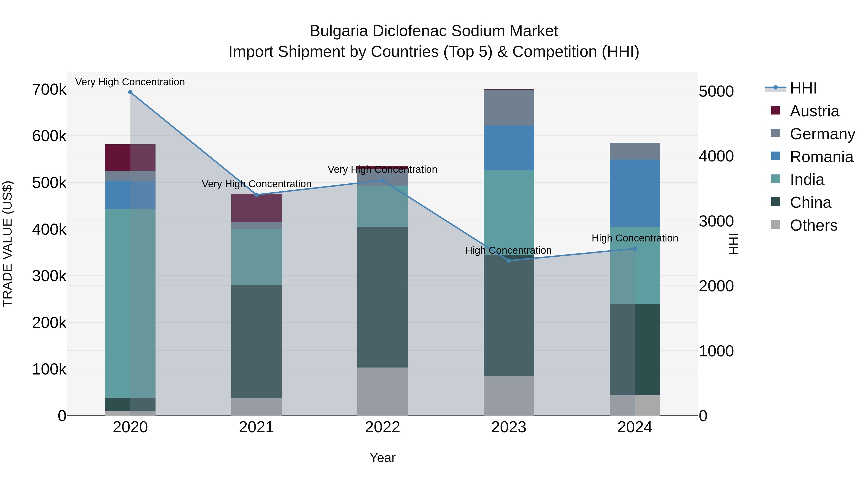This screenshot has height=488, width=868.
Task: Select the 2022 HHI data point
Action: click(x=382, y=180)
